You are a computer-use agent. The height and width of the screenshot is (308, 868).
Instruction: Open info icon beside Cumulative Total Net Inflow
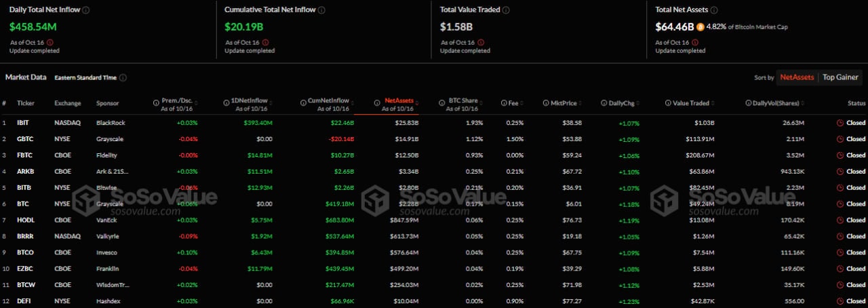click(x=321, y=10)
